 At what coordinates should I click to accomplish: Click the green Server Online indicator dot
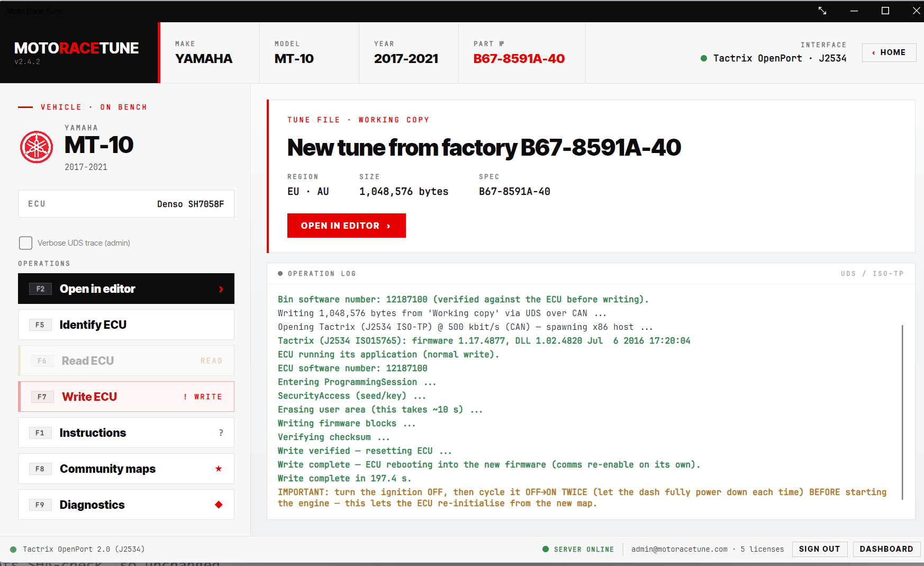tap(546, 549)
